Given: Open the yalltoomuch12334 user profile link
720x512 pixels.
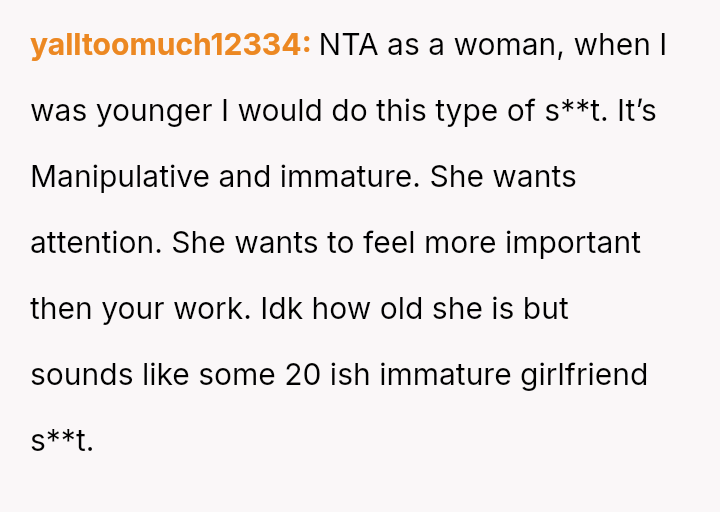Looking at the screenshot, I should coord(170,46).
